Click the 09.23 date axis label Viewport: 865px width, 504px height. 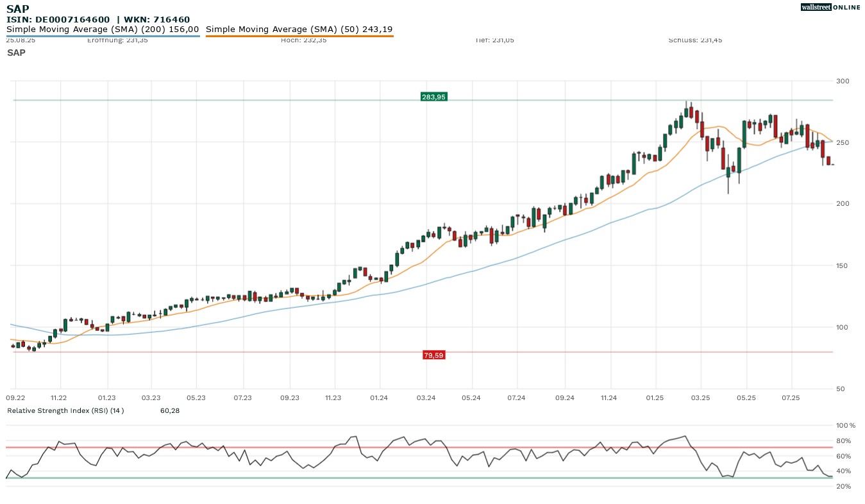click(290, 398)
